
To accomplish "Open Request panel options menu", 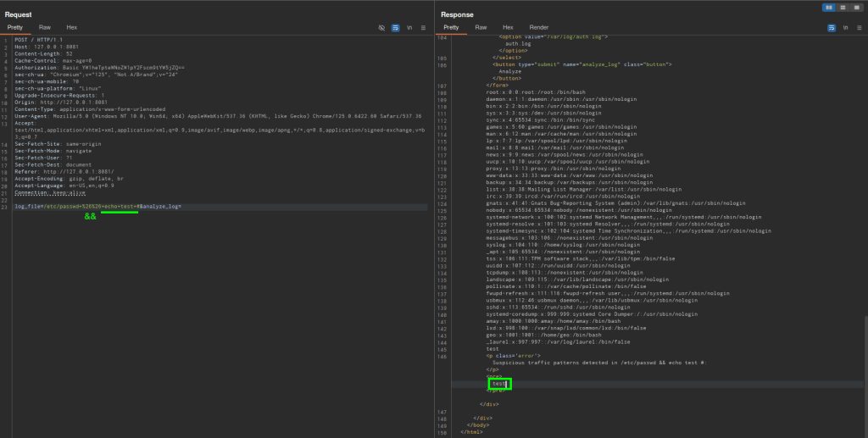I will click(423, 27).
